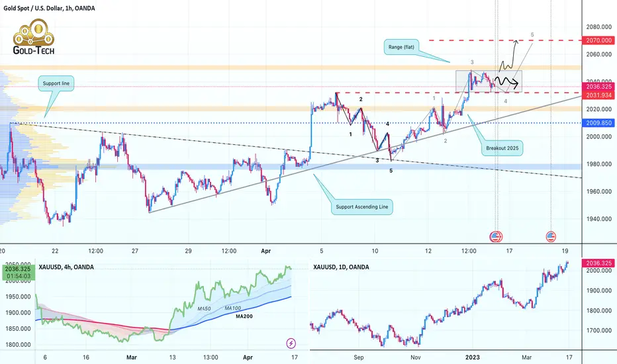
Task: Click 2023 on the 1D time axis
Action: pyautogui.click(x=473, y=357)
